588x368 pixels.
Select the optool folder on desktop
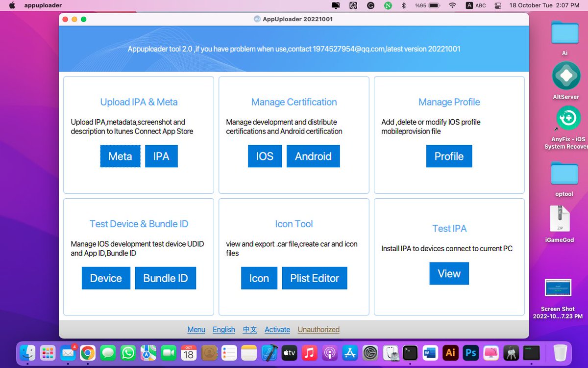(x=564, y=174)
